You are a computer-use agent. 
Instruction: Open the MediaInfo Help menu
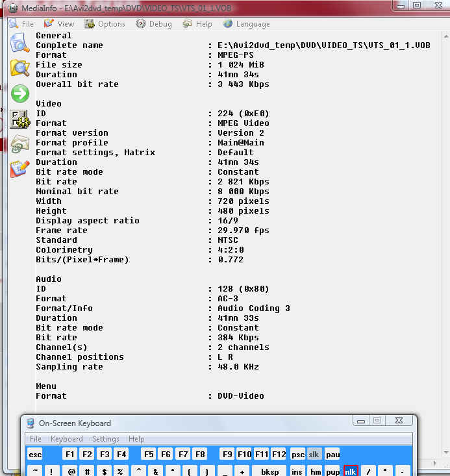(197, 23)
